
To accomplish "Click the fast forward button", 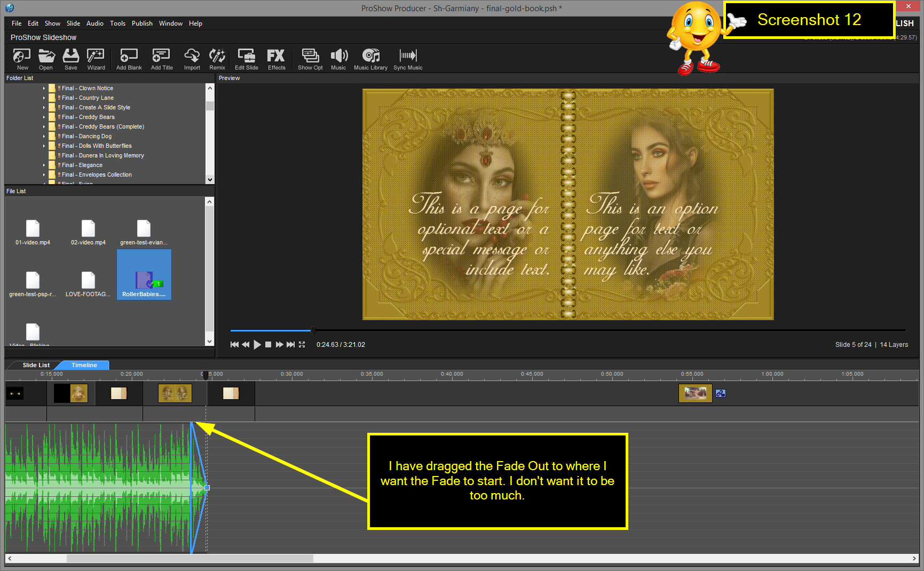I will point(279,345).
